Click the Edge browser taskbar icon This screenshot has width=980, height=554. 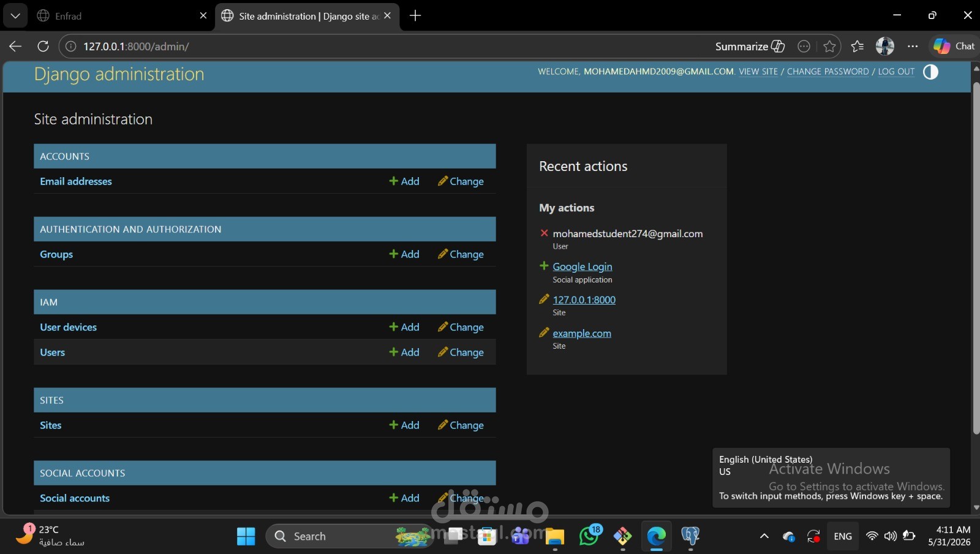coord(657,536)
